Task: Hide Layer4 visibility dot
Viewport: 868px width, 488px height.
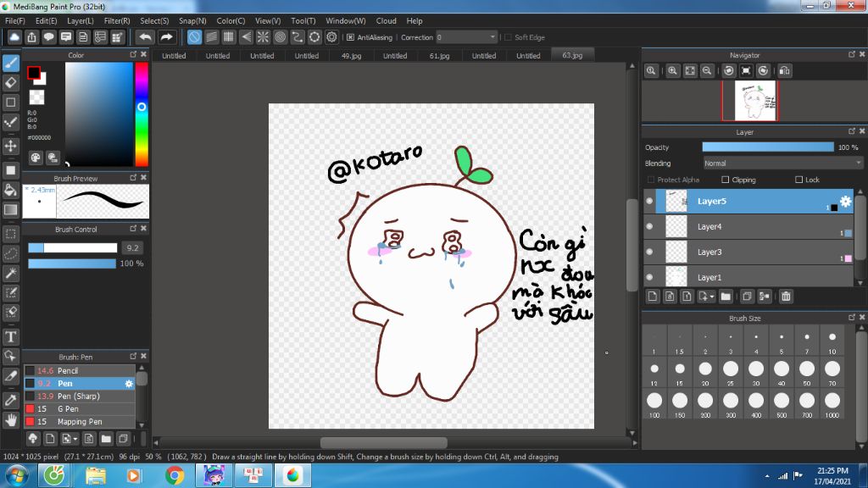Action: coord(650,226)
